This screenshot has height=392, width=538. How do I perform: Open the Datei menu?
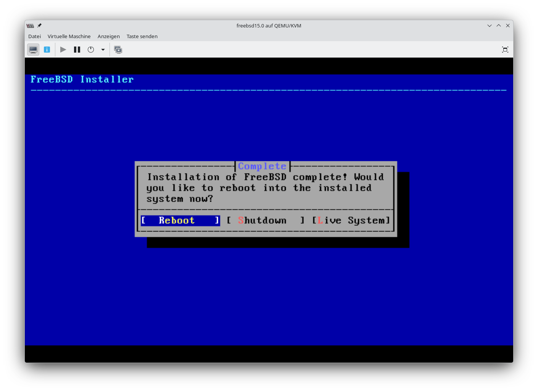click(x=34, y=36)
